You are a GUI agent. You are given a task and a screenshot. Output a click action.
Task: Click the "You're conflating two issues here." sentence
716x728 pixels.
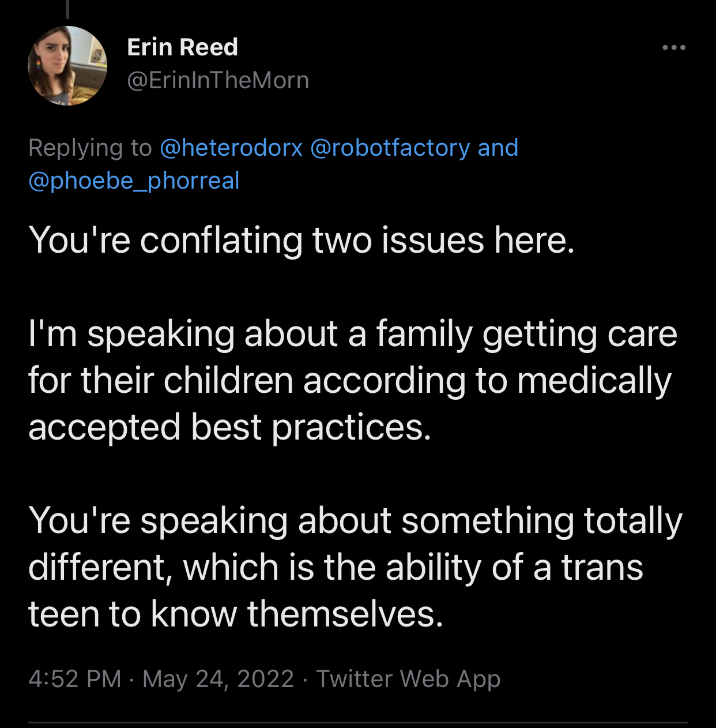[302, 240]
